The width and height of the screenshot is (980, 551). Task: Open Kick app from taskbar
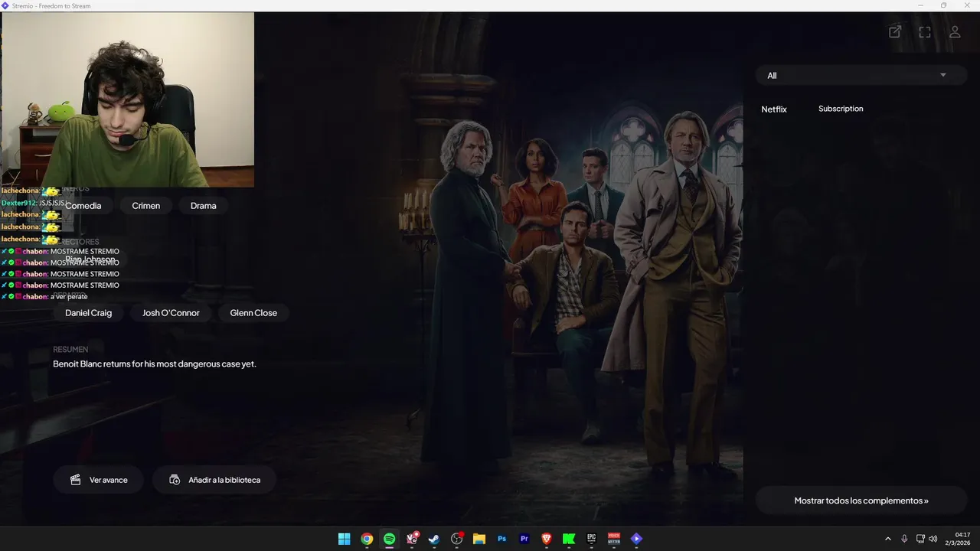point(569,539)
